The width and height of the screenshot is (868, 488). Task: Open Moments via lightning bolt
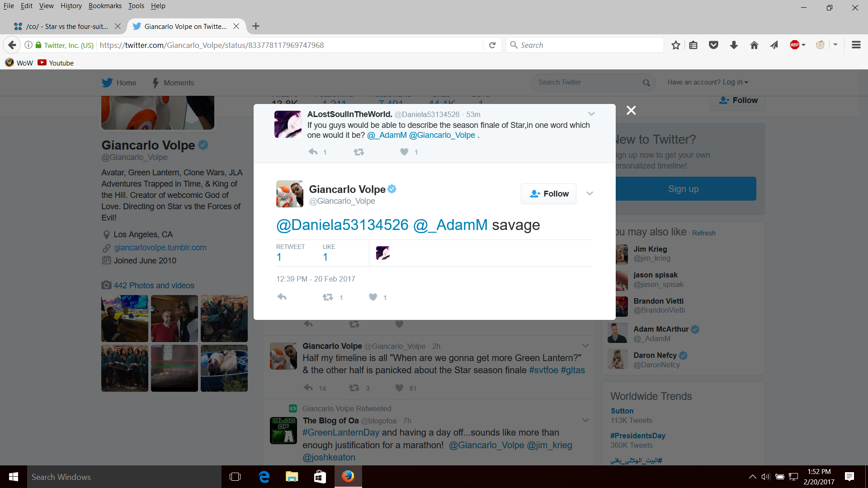coord(156,83)
